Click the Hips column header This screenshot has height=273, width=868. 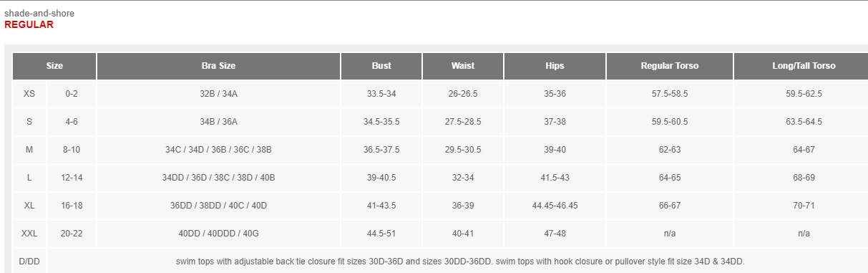pyautogui.click(x=555, y=66)
